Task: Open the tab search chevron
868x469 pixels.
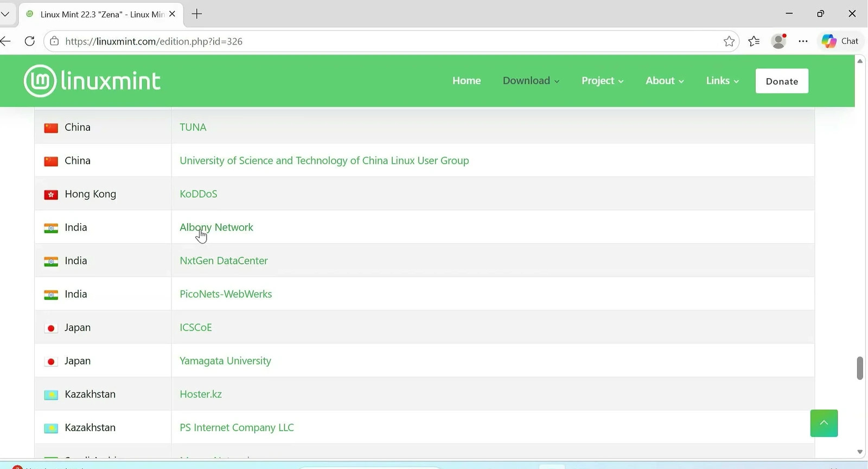Action: [5, 14]
